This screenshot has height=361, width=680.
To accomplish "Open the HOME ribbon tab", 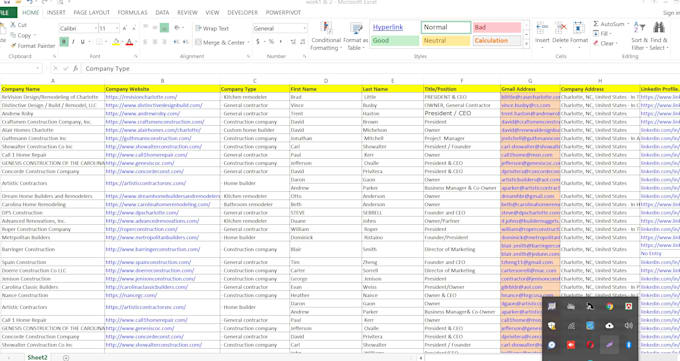I will point(30,13).
